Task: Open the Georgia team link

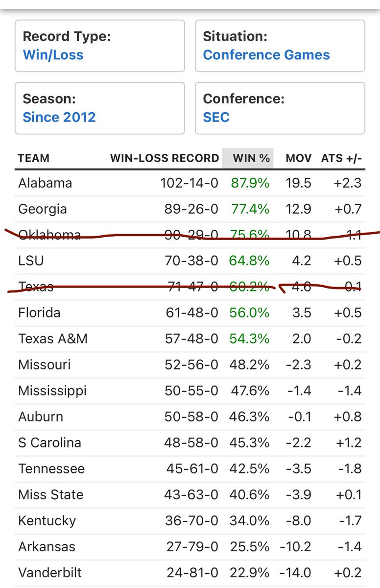Action: [x=43, y=209]
